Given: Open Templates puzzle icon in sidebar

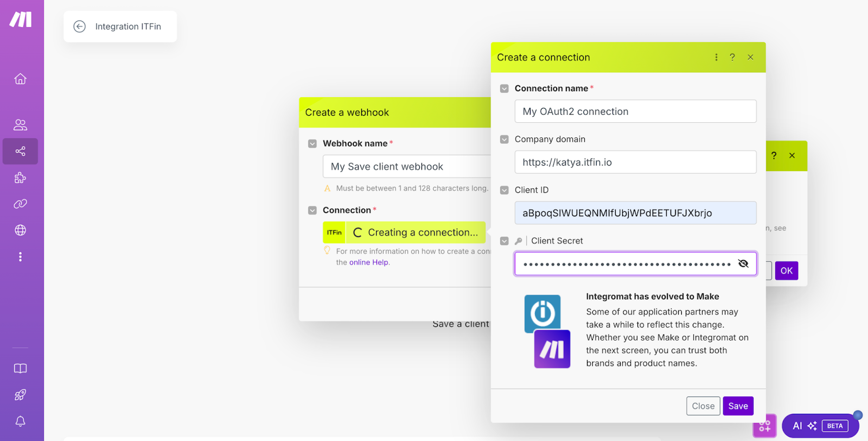Looking at the screenshot, I should (x=20, y=178).
